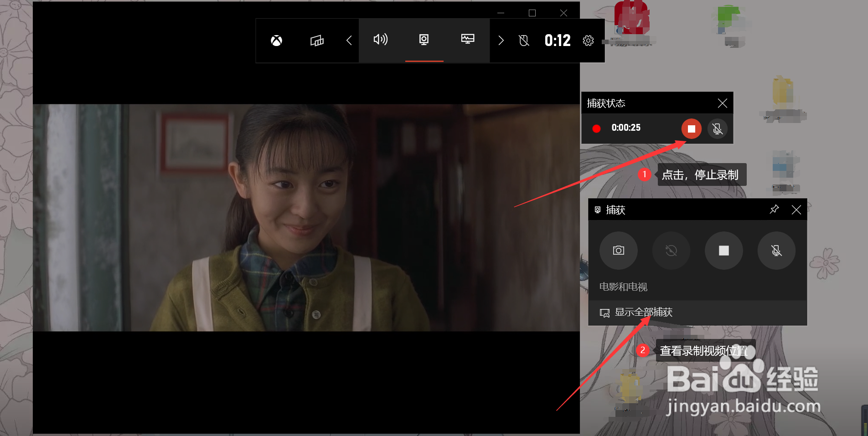Open Game Bar settings gear
Image resolution: width=868 pixels, height=436 pixels.
pyautogui.click(x=589, y=41)
